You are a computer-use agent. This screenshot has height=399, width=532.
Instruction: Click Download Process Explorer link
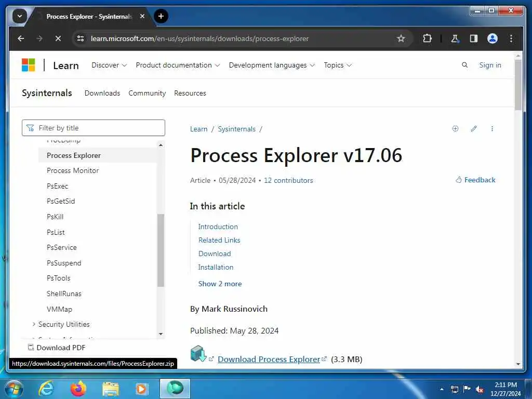tap(269, 360)
